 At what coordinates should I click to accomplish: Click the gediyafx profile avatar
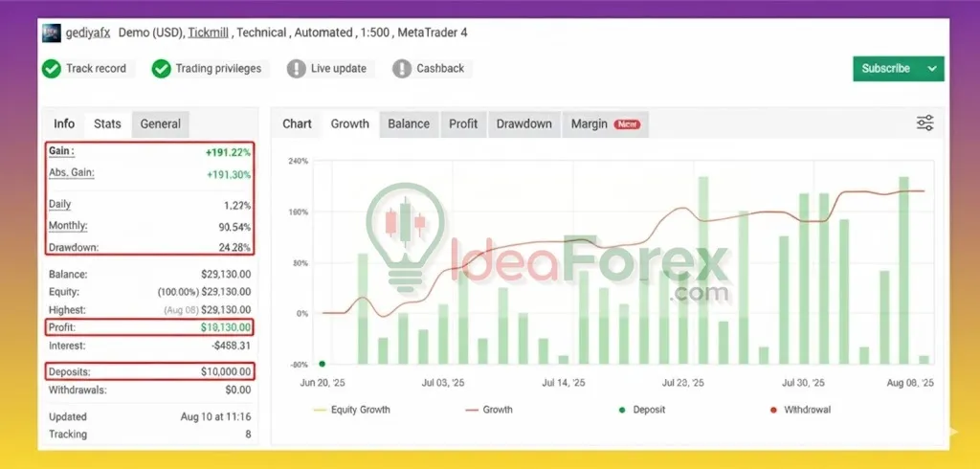52,33
